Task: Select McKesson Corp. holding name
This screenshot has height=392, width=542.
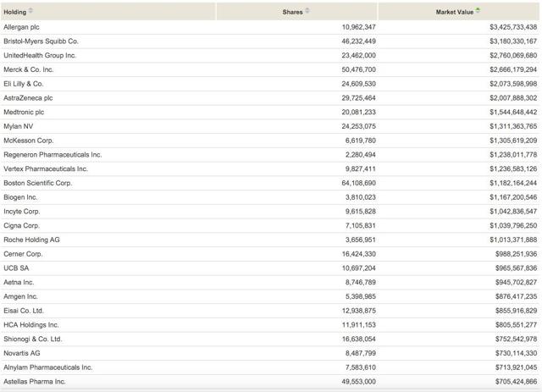Action: tap(28, 141)
